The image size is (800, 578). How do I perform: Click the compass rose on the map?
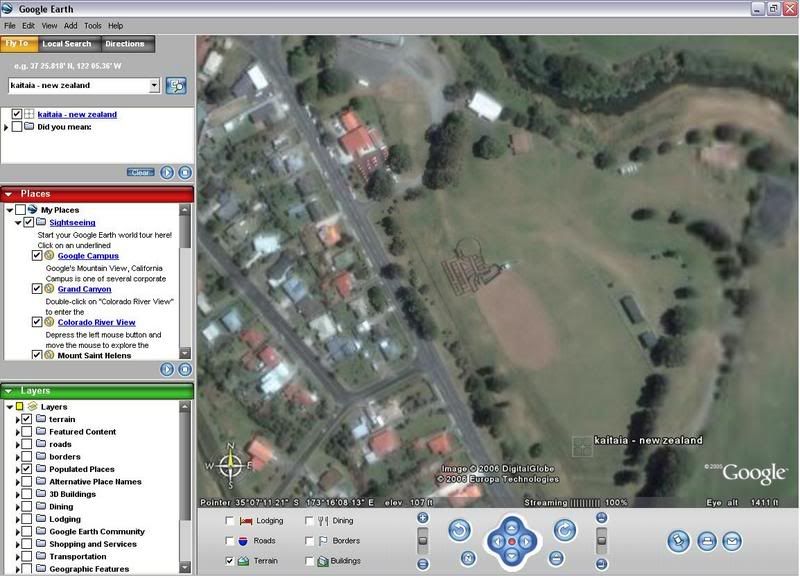(231, 464)
